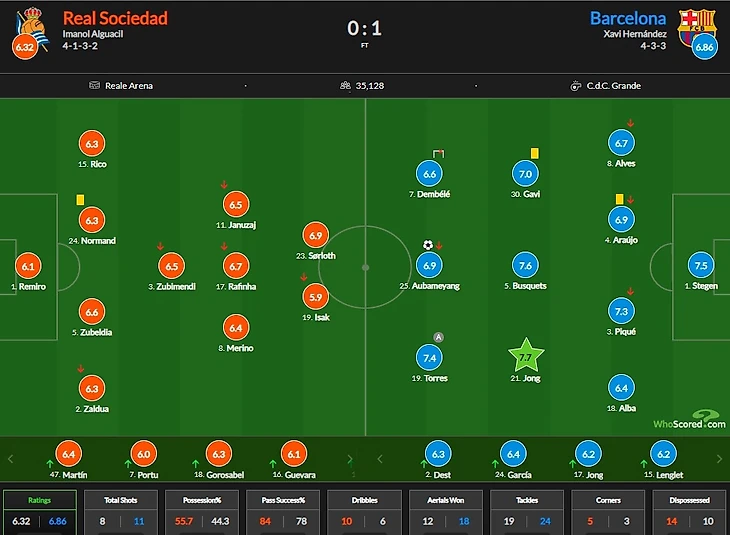Open the Real Sociedad team name link
The image size is (730, 535).
coord(115,18)
